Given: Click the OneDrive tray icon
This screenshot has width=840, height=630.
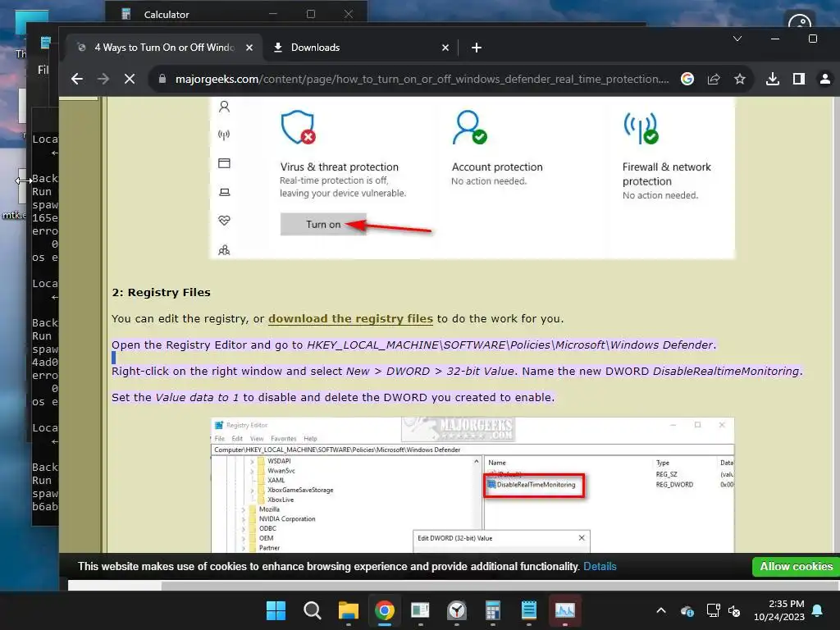Looking at the screenshot, I should tap(687, 610).
